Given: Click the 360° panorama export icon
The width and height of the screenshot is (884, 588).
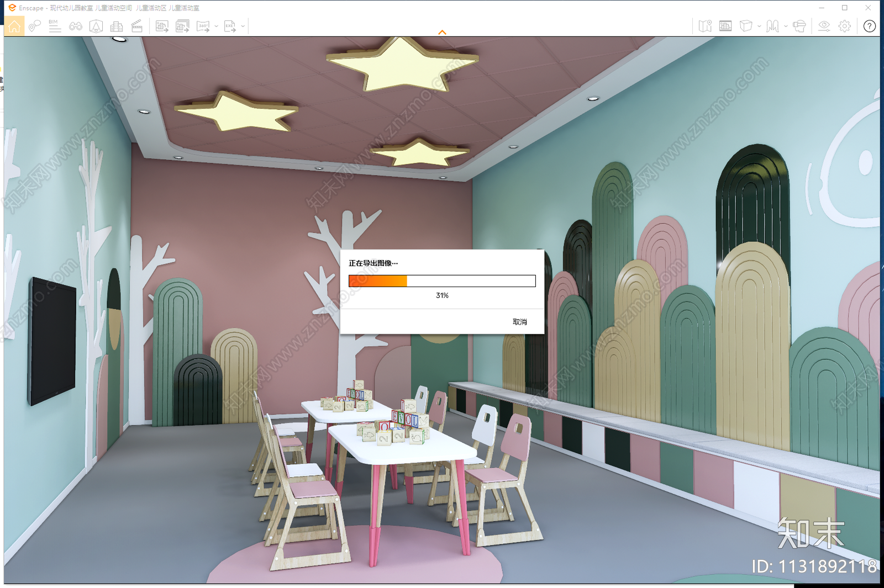Looking at the screenshot, I should coord(203,26).
